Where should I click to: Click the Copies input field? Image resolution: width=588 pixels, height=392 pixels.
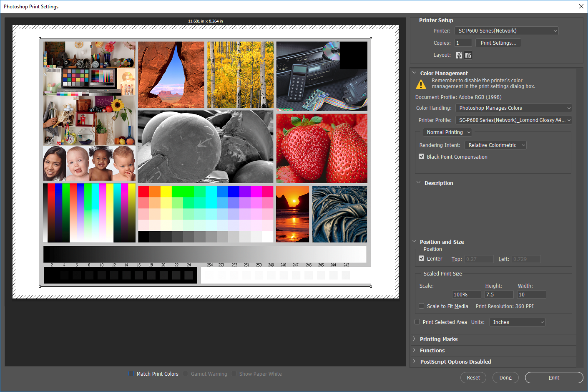(463, 43)
